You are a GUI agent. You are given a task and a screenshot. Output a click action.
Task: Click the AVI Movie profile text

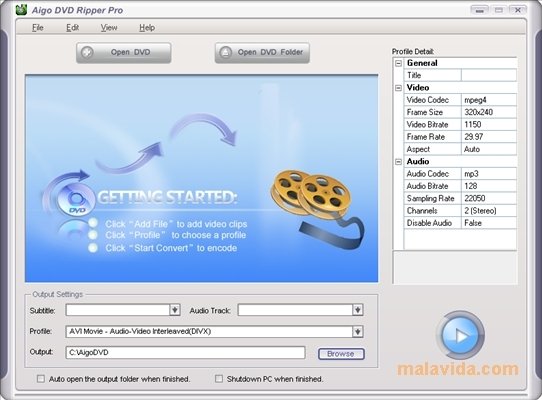click(140, 332)
